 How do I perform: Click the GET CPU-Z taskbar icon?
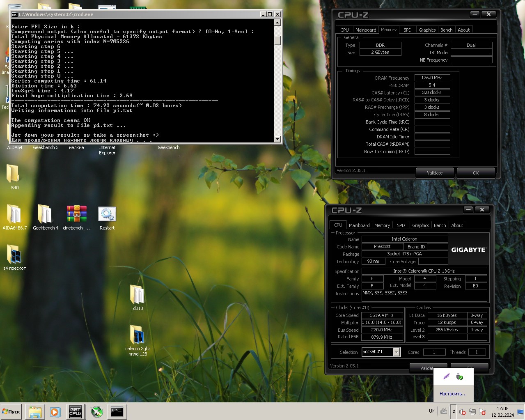76,412
